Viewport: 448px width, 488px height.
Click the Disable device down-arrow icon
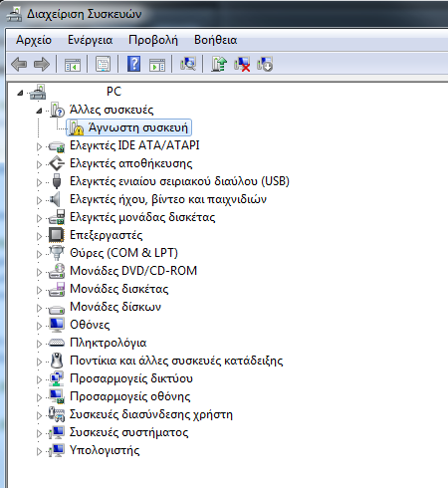(265, 64)
